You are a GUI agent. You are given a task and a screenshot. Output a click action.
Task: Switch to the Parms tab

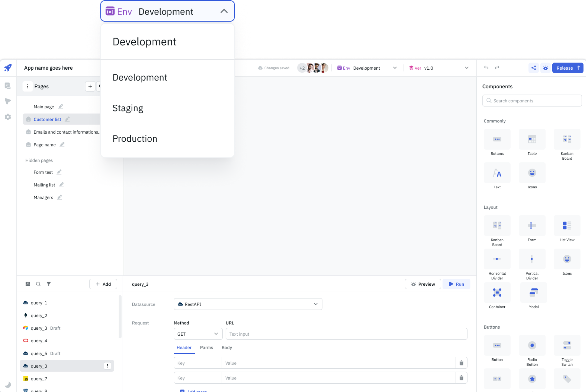pos(206,347)
